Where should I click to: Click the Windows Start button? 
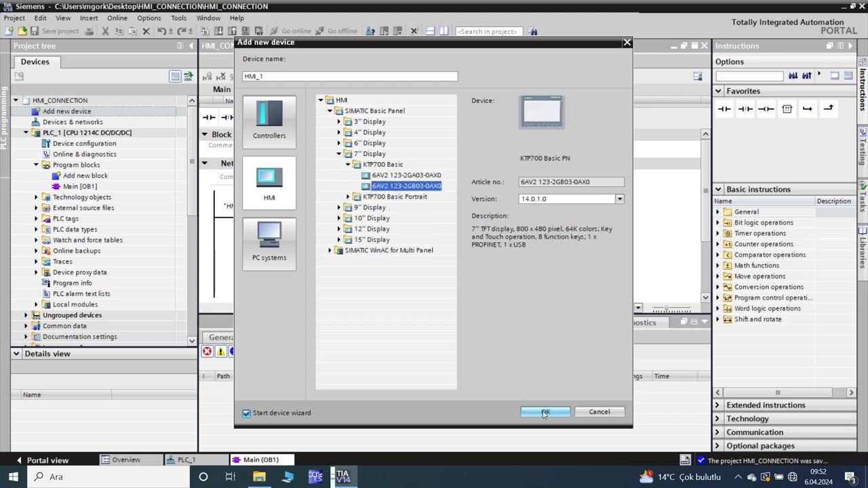click(13, 476)
